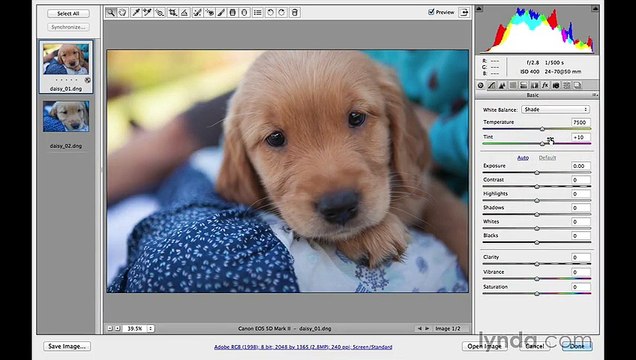Click the Clarity value field
The height and width of the screenshot is (360, 636).
[x=580, y=257]
